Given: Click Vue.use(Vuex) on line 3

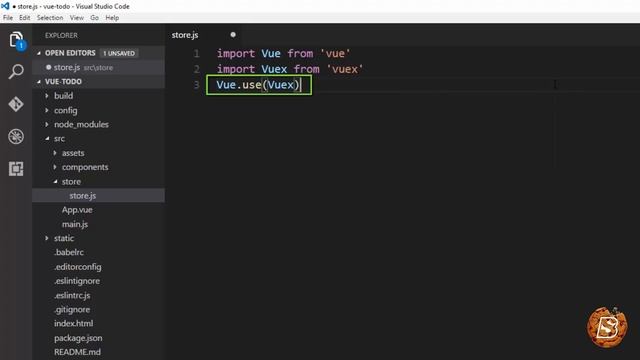Looking at the screenshot, I should [x=258, y=85].
